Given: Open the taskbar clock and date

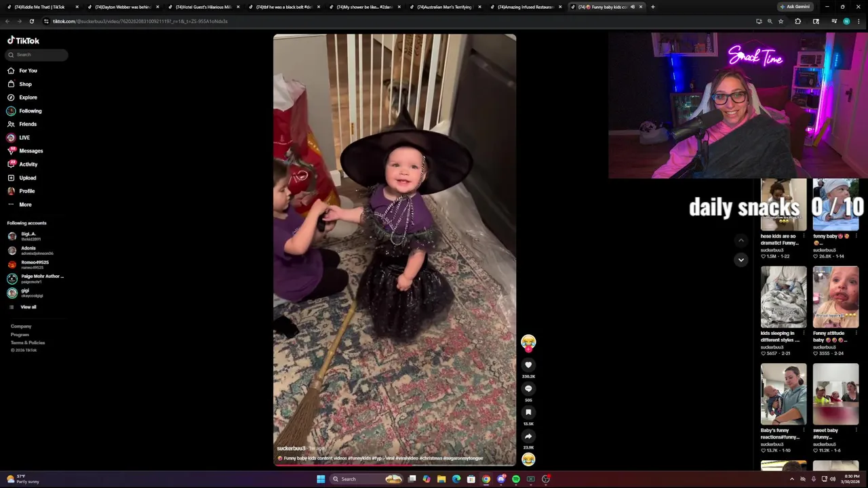Looking at the screenshot, I should pos(852,479).
